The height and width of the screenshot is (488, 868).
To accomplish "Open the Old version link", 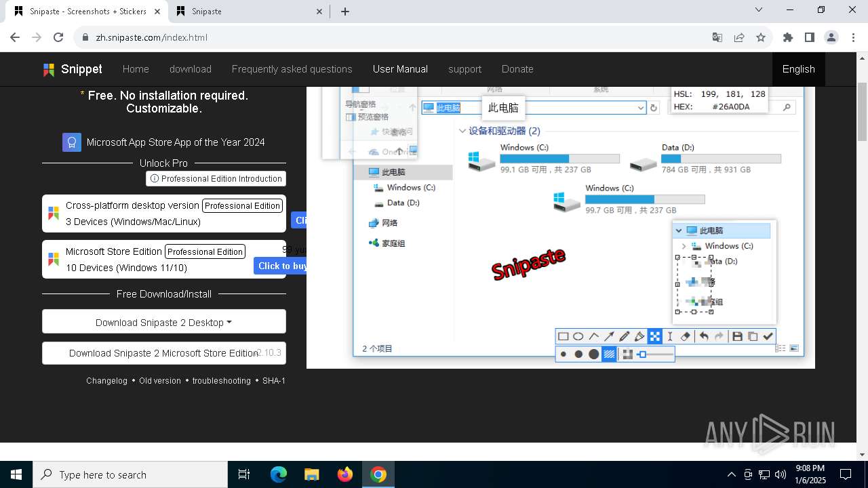I will [160, 381].
